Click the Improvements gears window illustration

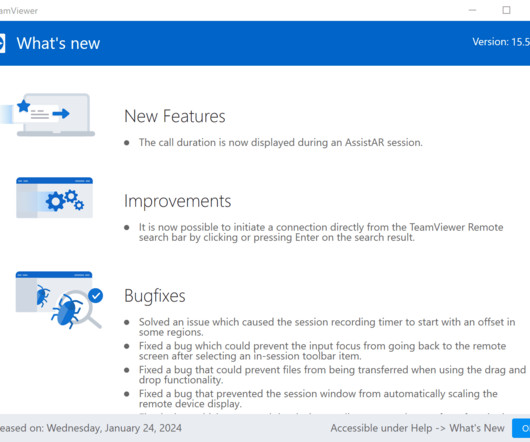pyautogui.click(x=54, y=198)
